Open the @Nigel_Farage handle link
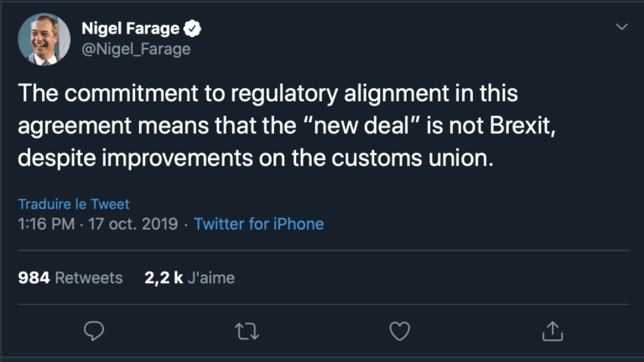Screen dimensions: 644x362 pos(136,49)
